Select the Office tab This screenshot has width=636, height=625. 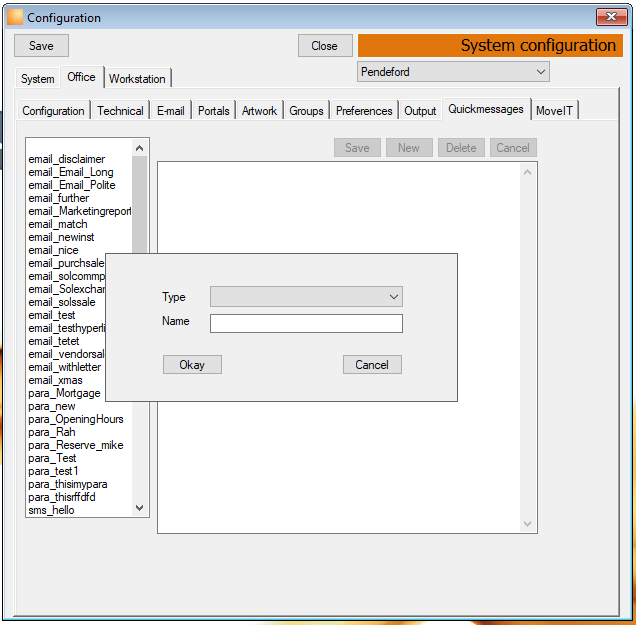pos(82,77)
